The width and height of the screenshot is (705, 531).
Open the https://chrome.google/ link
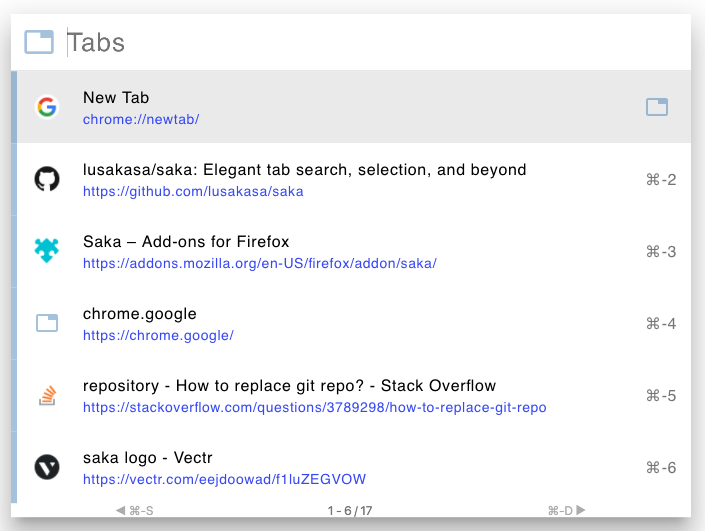(x=158, y=335)
